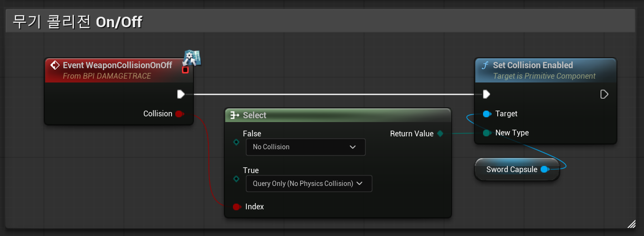Click the blue Target input pin
This screenshot has height=236, width=644.
(x=486, y=113)
